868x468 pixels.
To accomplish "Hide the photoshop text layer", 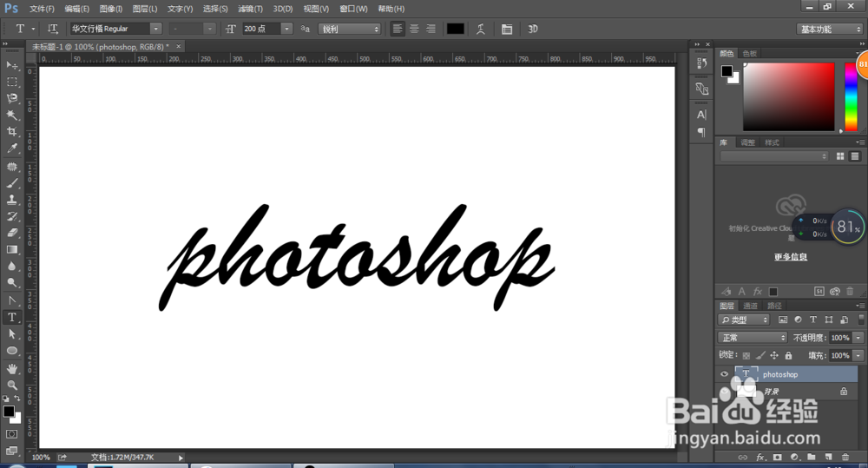I will [x=724, y=374].
